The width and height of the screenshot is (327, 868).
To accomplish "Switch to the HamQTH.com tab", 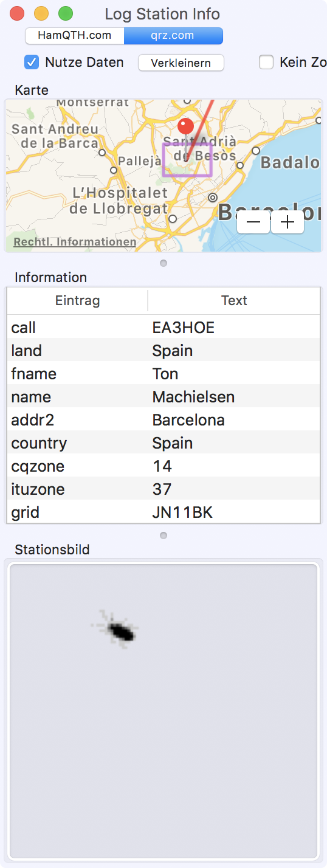I will click(75, 35).
